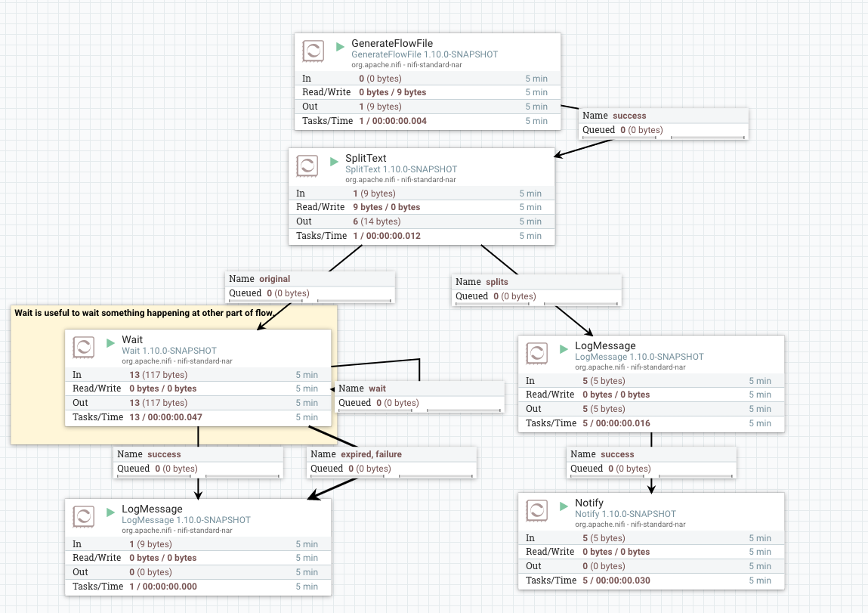
Task: Click the SplitText processor icon
Action: pyautogui.click(x=307, y=166)
